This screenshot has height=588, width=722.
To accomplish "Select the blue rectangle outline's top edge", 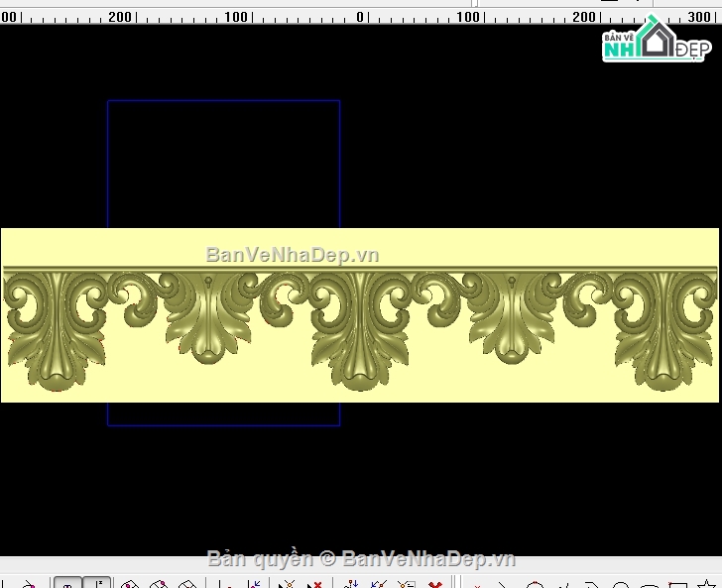I will point(223,100).
